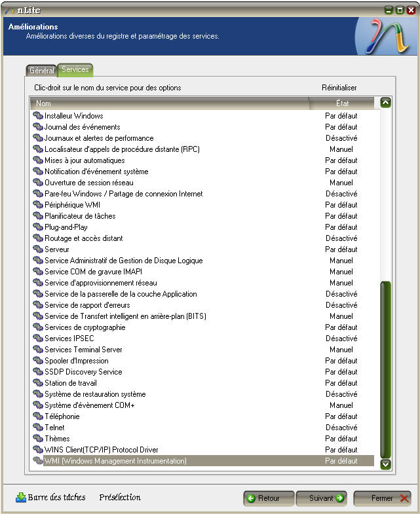Open the Barre des tâches menu
Image resolution: width=420 pixels, height=514 pixels.
51,497
